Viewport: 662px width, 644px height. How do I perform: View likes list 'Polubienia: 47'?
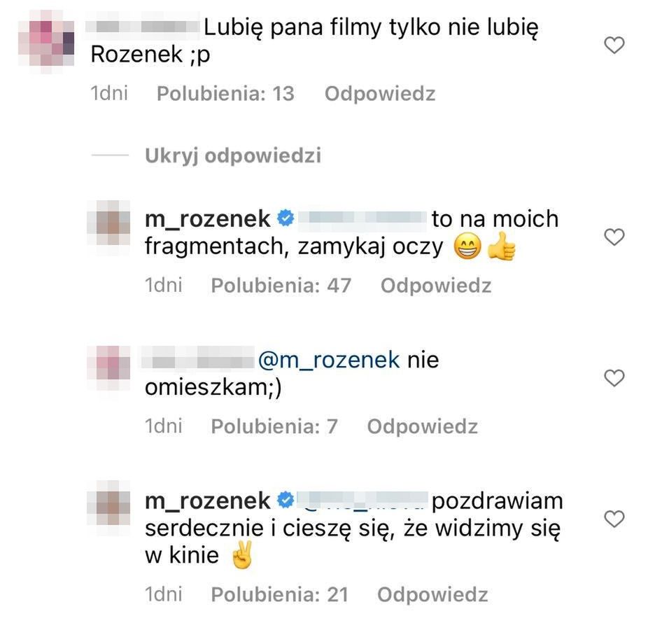click(x=281, y=286)
